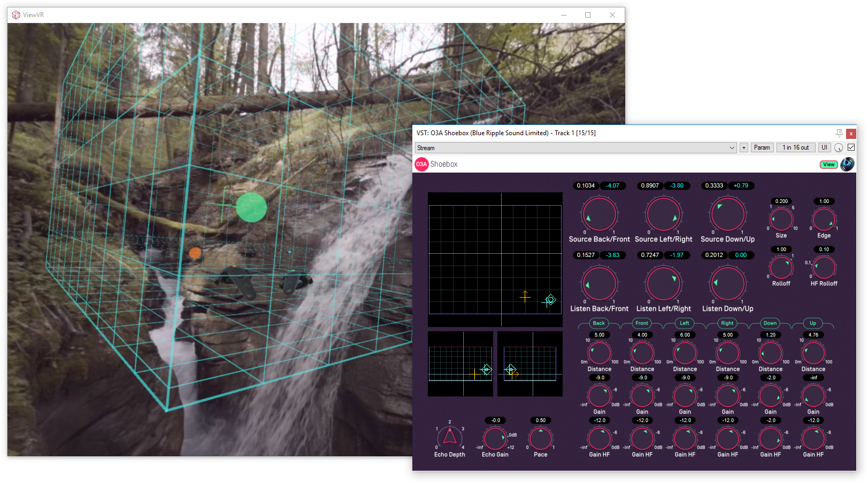Click the Up gain value -inf
The height and width of the screenshot is (483, 868).
(x=813, y=378)
